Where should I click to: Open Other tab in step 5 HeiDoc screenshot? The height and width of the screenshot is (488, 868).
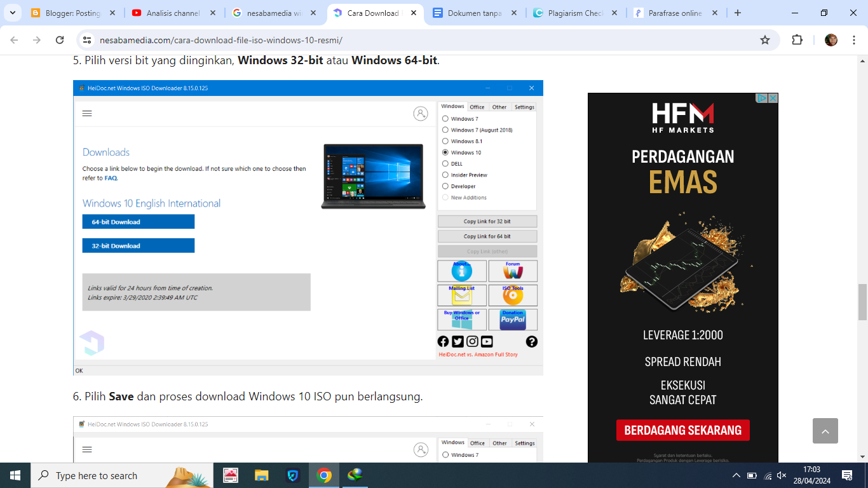pyautogui.click(x=499, y=107)
